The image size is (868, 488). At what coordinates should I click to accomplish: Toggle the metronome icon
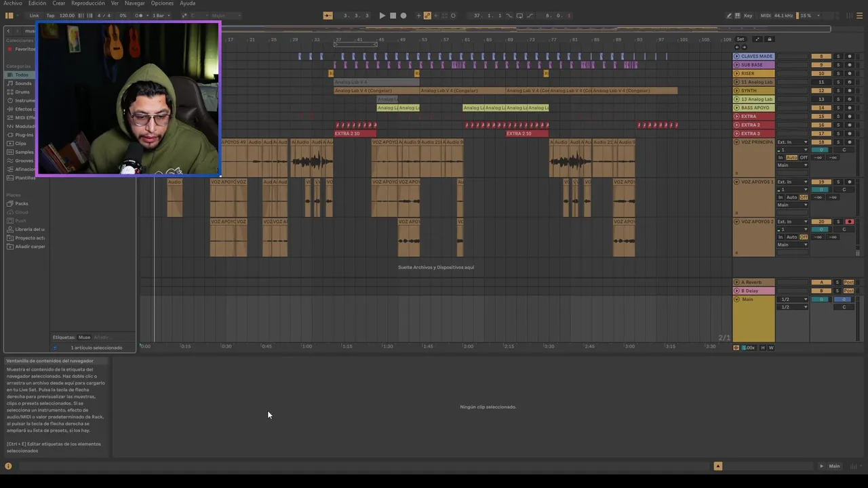coord(140,16)
